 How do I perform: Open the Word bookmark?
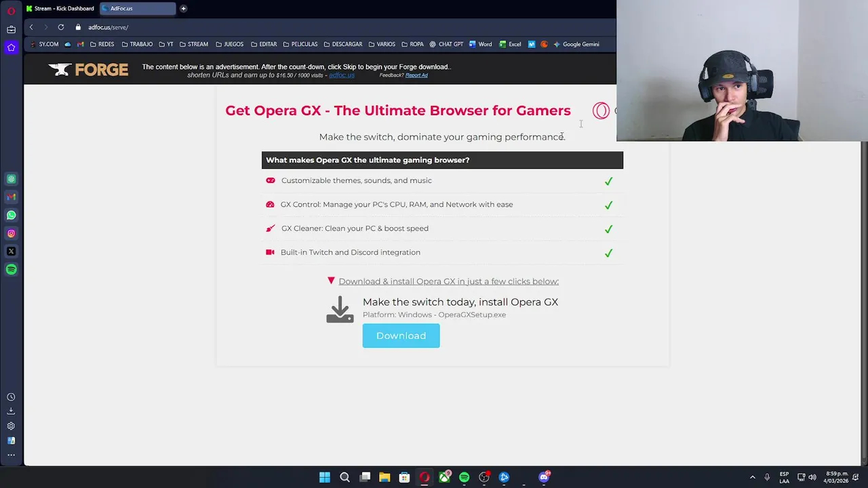point(481,44)
